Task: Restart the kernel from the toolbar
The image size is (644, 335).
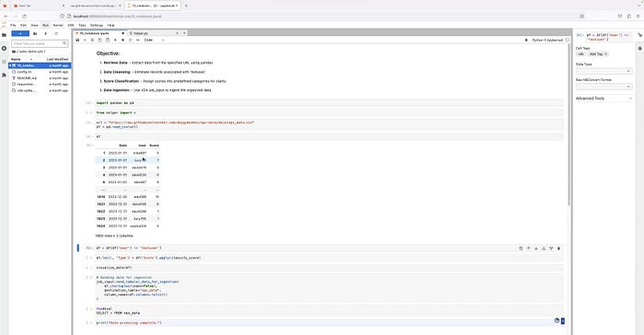Action: pyautogui.click(x=131, y=40)
